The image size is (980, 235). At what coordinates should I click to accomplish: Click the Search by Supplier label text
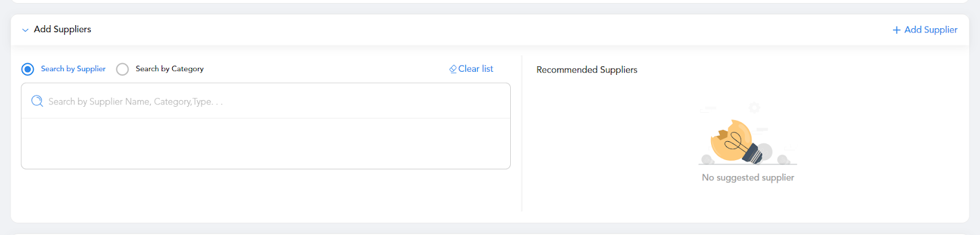click(73, 69)
